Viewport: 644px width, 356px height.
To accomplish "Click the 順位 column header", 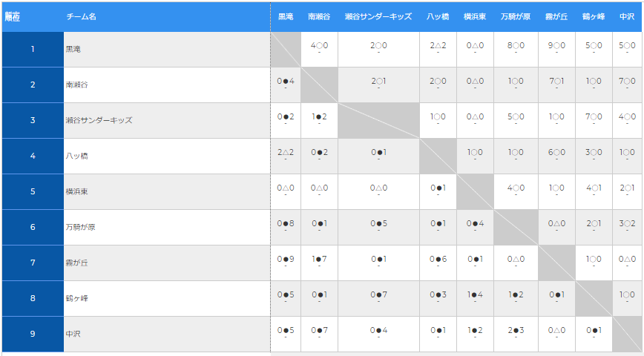I will [13, 16].
